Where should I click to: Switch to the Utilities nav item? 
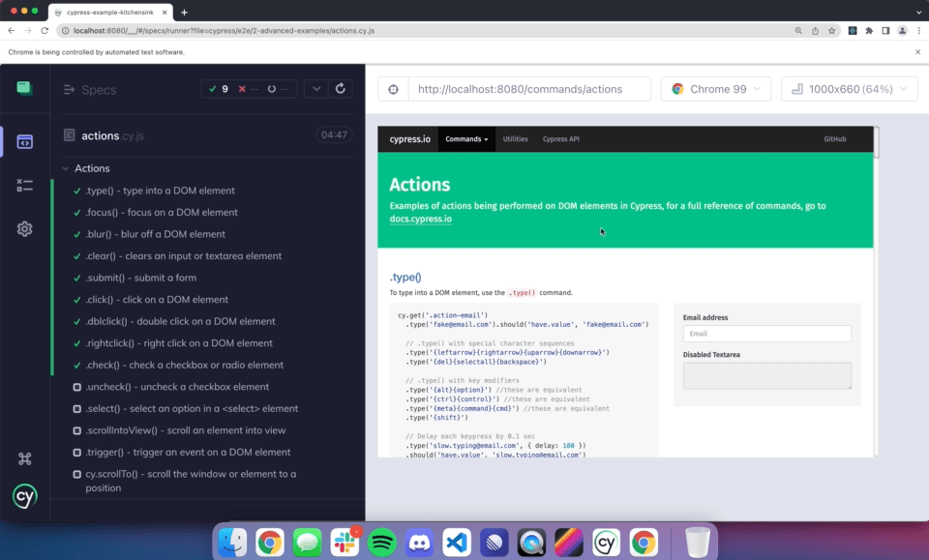click(515, 138)
